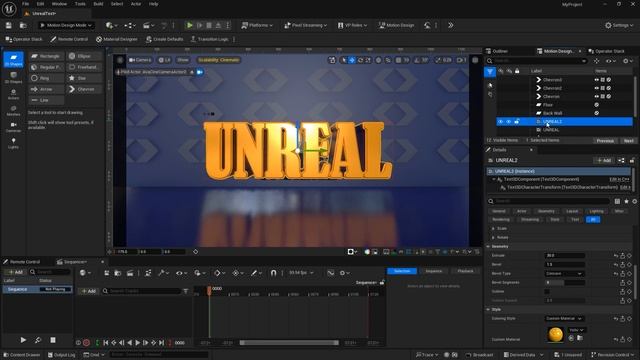Screen dimensions: 640x360
Task: Click the Unreal Engine logo
Action: click(9, 9)
